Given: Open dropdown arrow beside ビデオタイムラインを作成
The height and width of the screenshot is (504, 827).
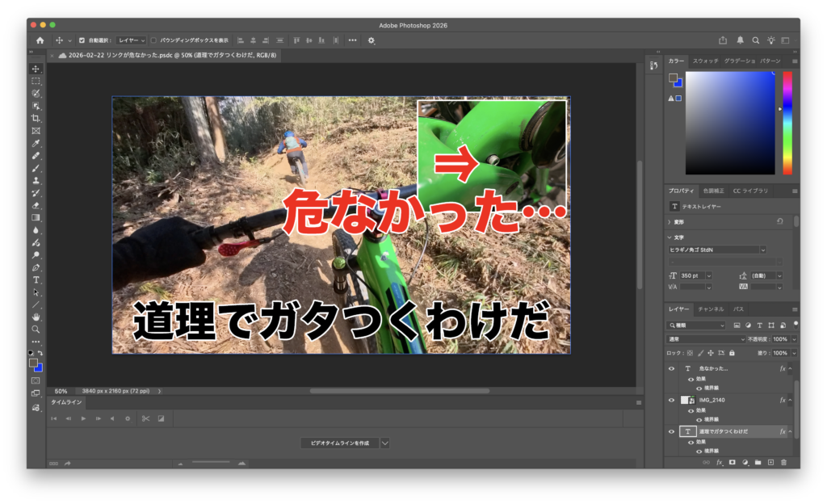Looking at the screenshot, I should point(385,443).
